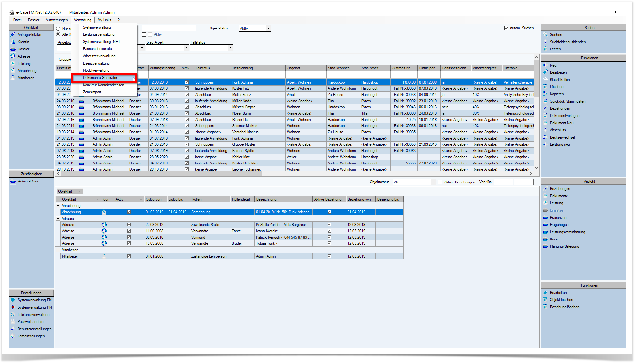The width and height of the screenshot is (637, 364).
Task: Select the Dossier icon in Objektart panel
Action: coord(13,49)
